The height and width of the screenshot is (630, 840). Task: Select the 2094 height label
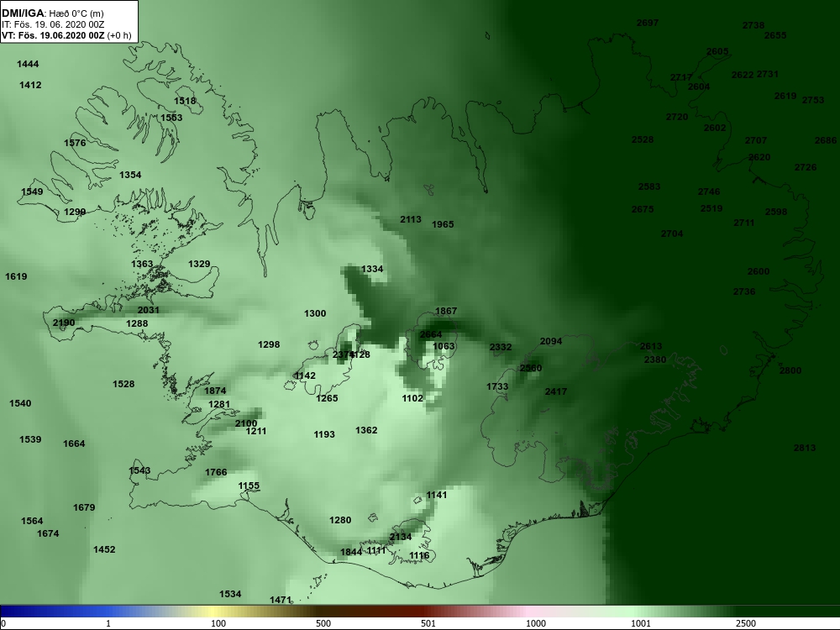[x=551, y=341]
